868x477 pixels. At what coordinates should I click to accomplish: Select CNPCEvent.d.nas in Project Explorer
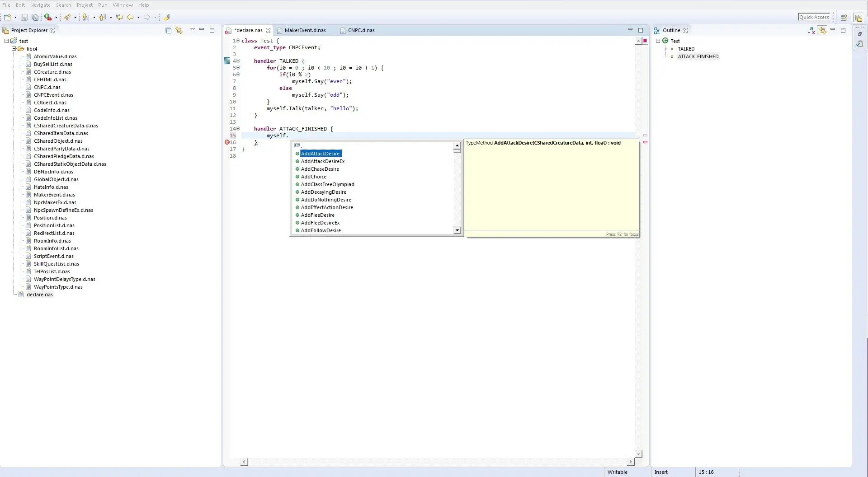coord(53,95)
